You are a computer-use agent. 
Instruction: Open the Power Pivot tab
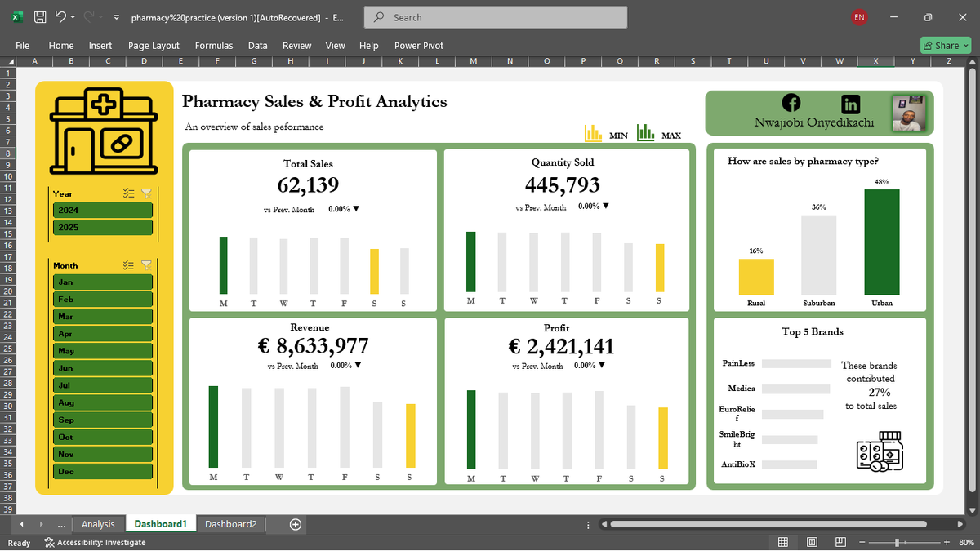(x=419, y=46)
